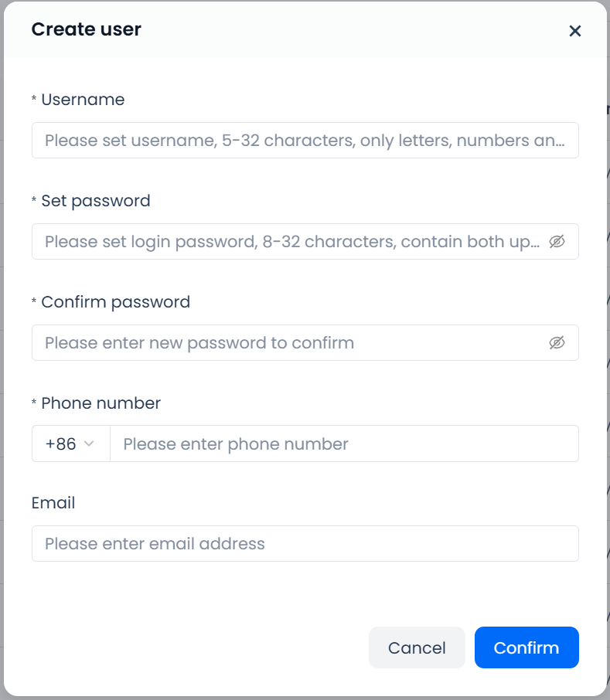
Task: Click the Create user dialog title
Action: tap(86, 30)
